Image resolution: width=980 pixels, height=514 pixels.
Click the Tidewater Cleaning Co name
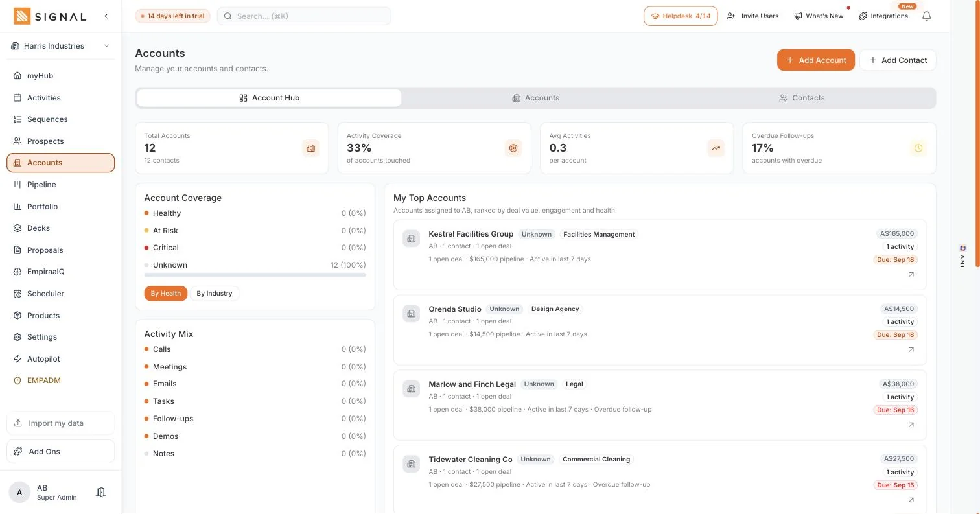coord(471,460)
